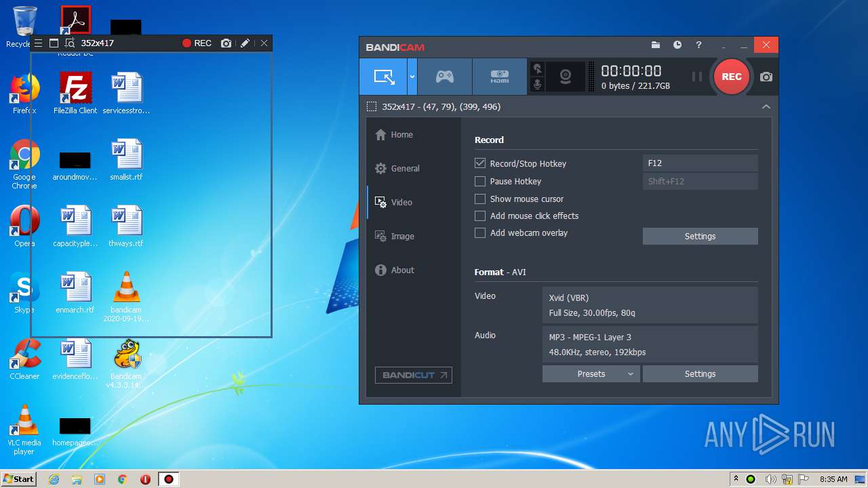
Task: Enable Add webcam overlay checkbox
Action: 480,233
